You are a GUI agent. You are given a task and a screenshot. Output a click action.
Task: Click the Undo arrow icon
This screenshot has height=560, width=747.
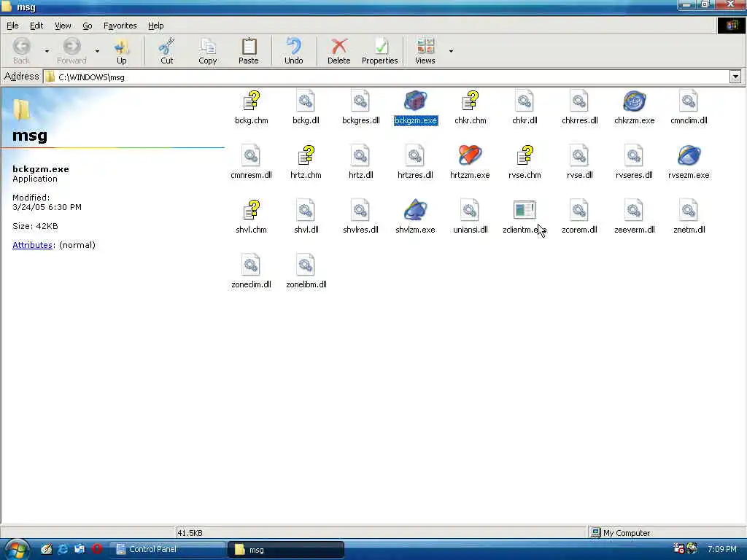point(293,47)
